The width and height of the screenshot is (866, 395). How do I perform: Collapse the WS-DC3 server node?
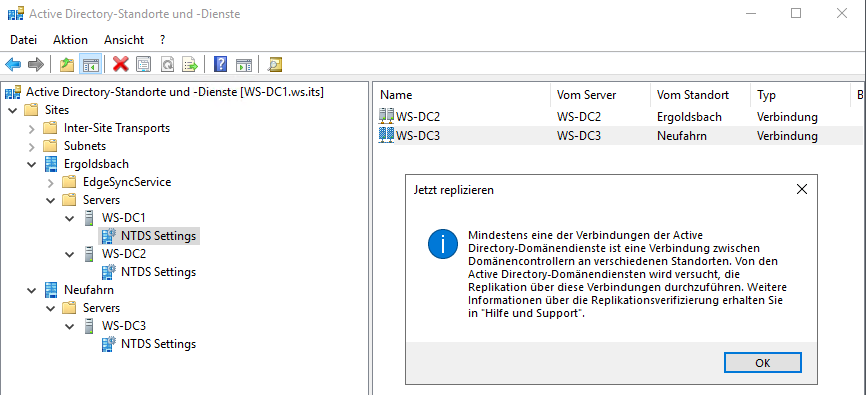click(69, 326)
